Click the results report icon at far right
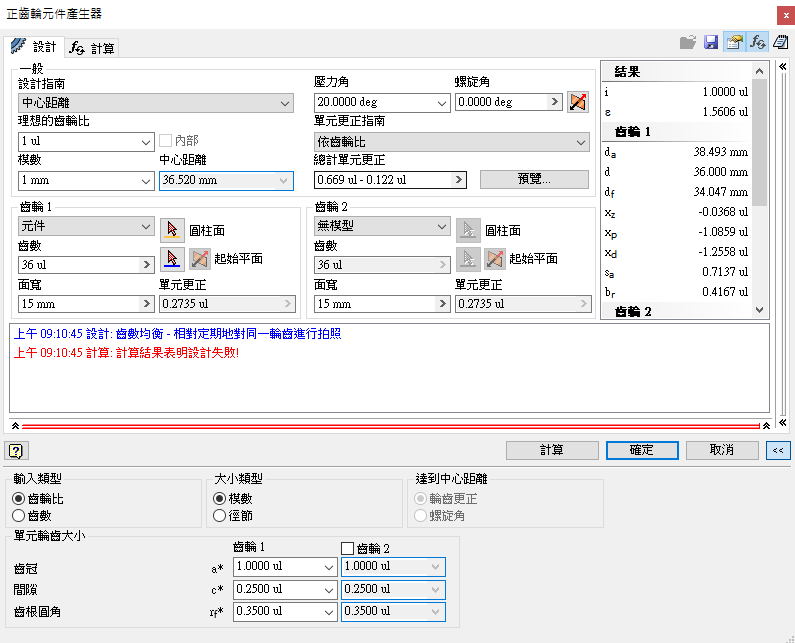This screenshot has width=795, height=643. (x=781, y=42)
